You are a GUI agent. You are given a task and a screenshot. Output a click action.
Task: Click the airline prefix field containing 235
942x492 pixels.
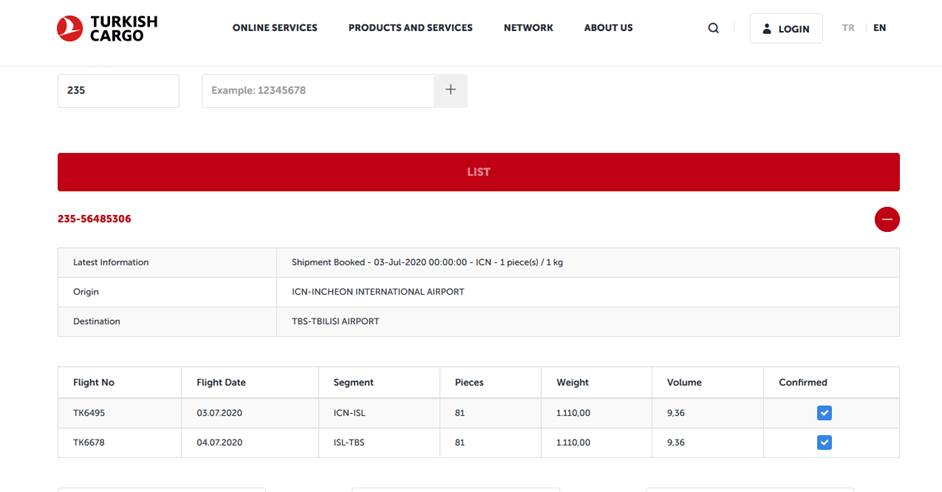click(118, 90)
